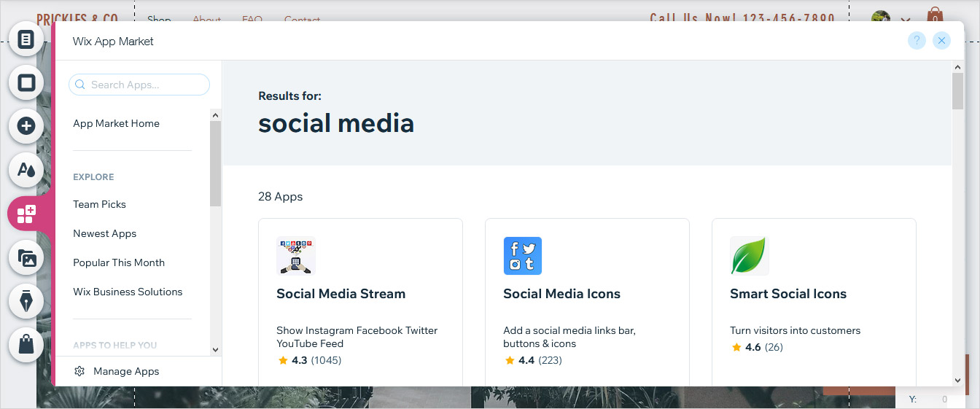Click the Social Media Stream app logo
Screen dimensions: 980x409
[295, 255]
